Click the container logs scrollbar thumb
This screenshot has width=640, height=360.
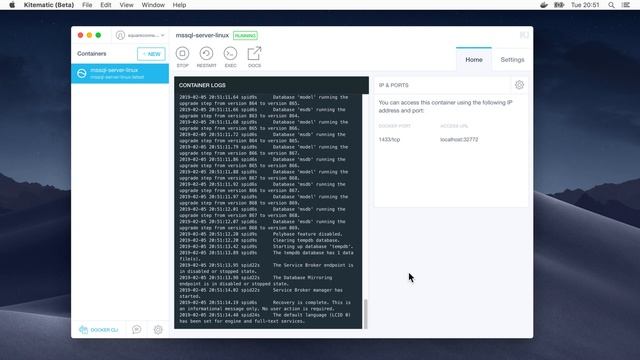point(365,314)
